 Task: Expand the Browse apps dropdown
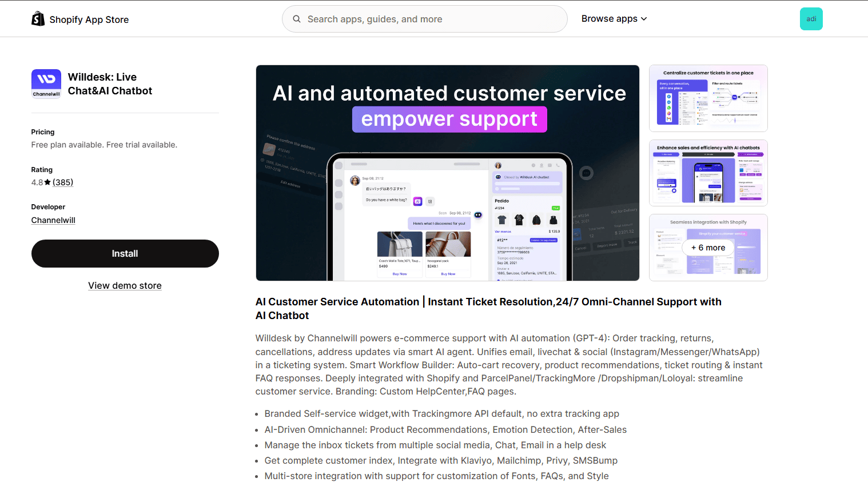pos(614,19)
